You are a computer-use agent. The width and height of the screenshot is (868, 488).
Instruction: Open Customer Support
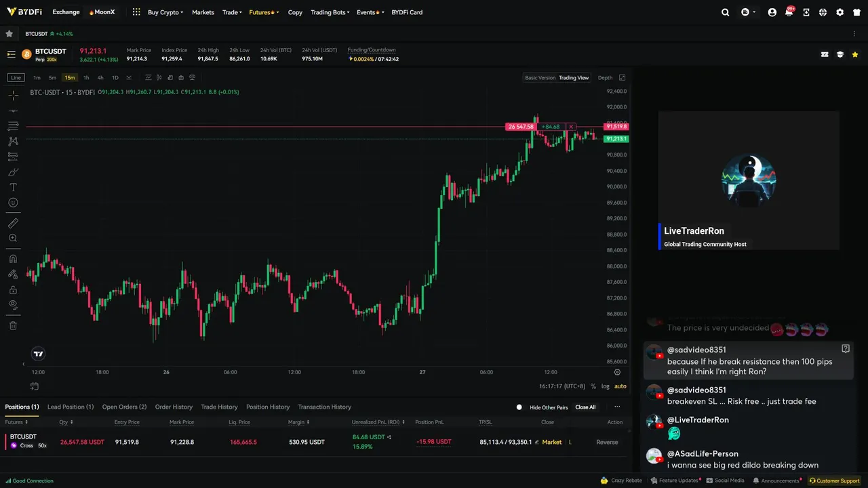tap(835, 481)
